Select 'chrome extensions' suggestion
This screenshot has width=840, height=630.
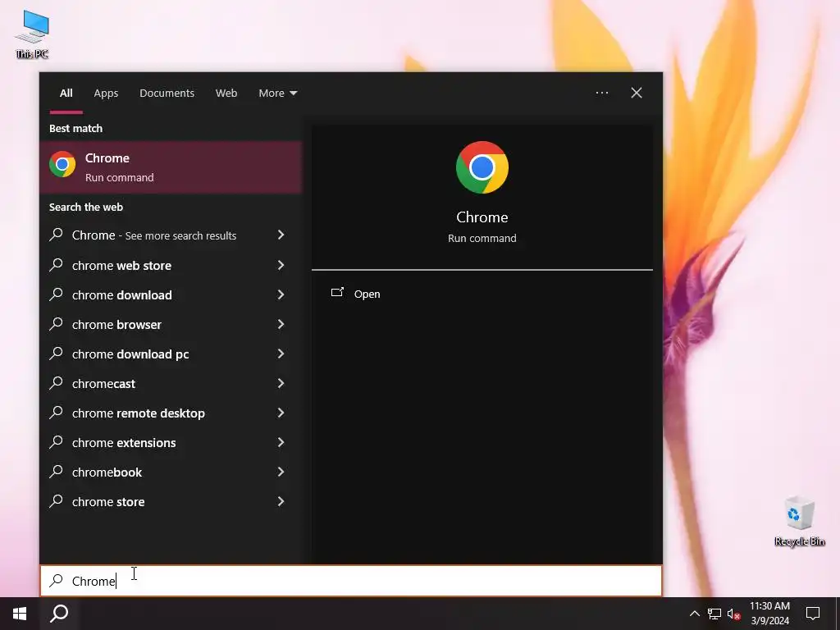point(171,442)
